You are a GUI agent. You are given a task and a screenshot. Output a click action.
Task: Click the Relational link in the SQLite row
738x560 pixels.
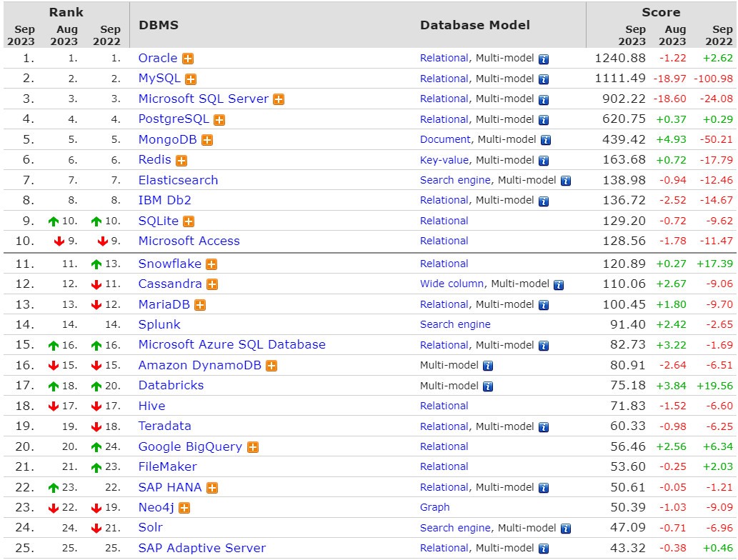pos(444,221)
